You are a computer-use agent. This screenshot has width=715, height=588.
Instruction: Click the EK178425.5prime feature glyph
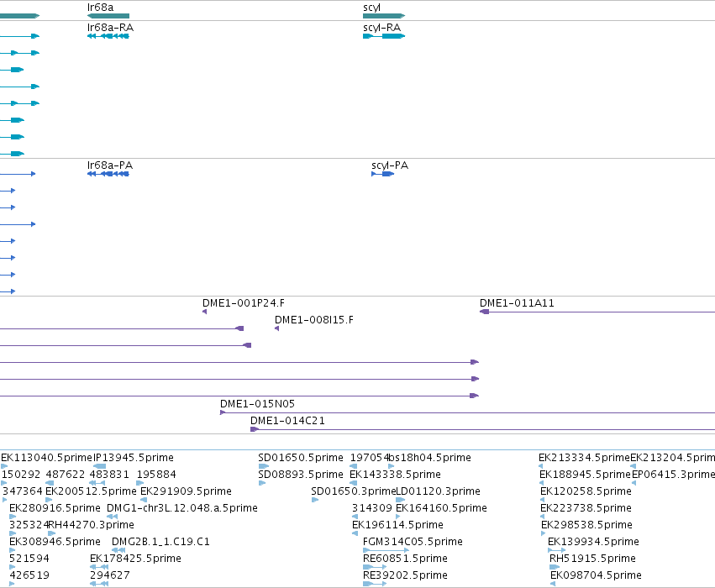99,568
